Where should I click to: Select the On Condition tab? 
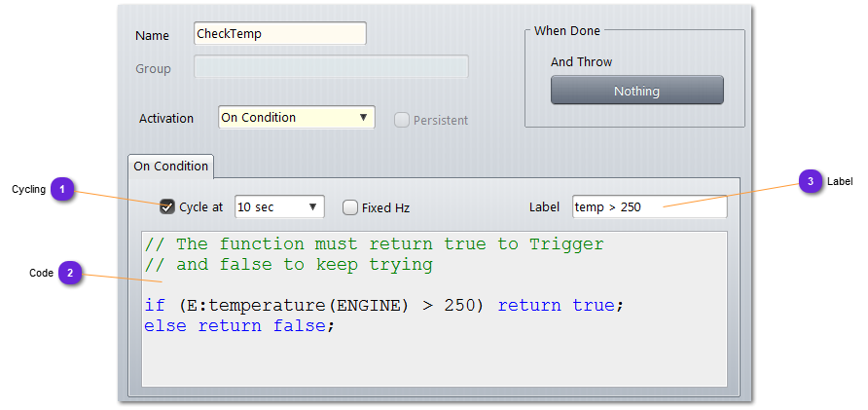170,166
